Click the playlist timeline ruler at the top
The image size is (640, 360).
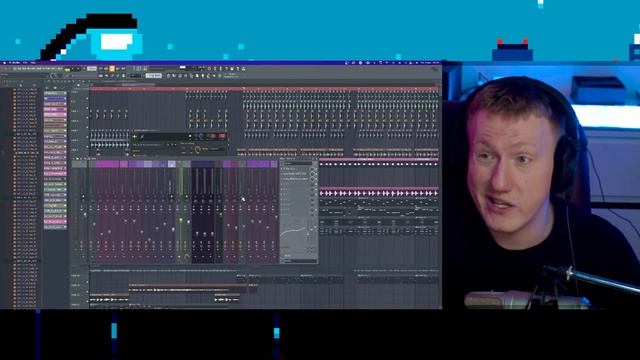[x=263, y=88]
